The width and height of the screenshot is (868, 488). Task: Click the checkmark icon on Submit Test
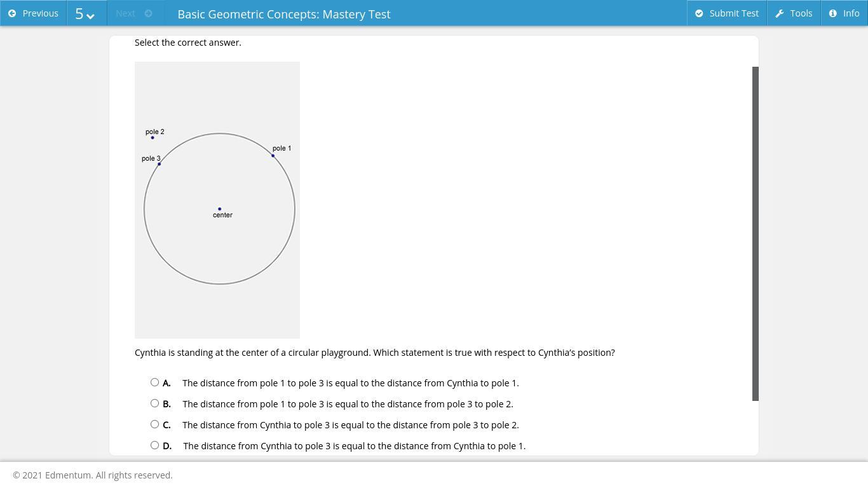pyautogui.click(x=699, y=13)
